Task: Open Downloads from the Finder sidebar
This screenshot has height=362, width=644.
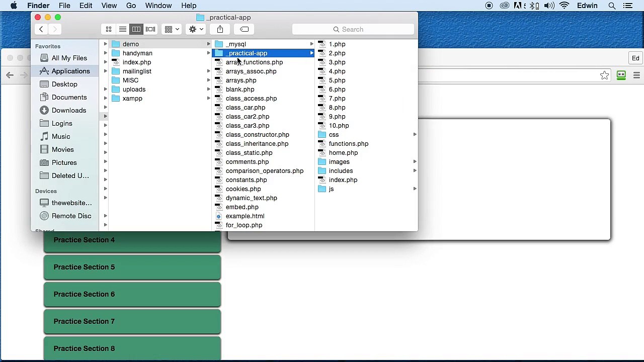Action: (x=64, y=110)
